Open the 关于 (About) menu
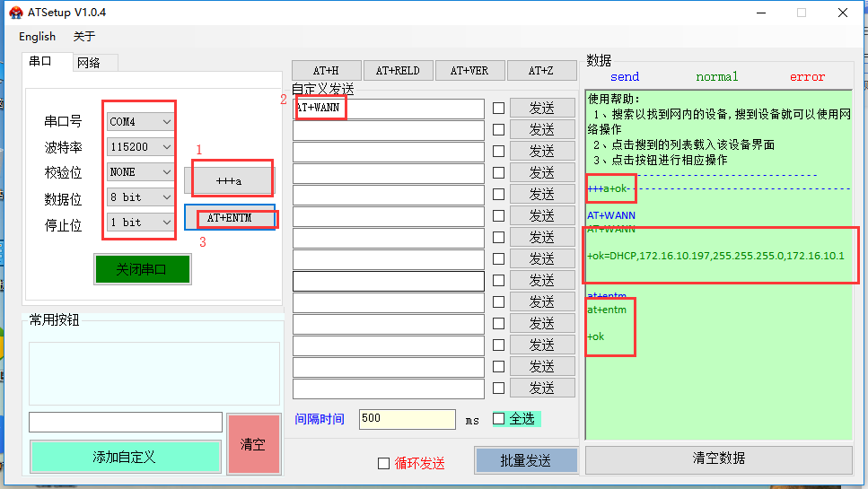 83,37
